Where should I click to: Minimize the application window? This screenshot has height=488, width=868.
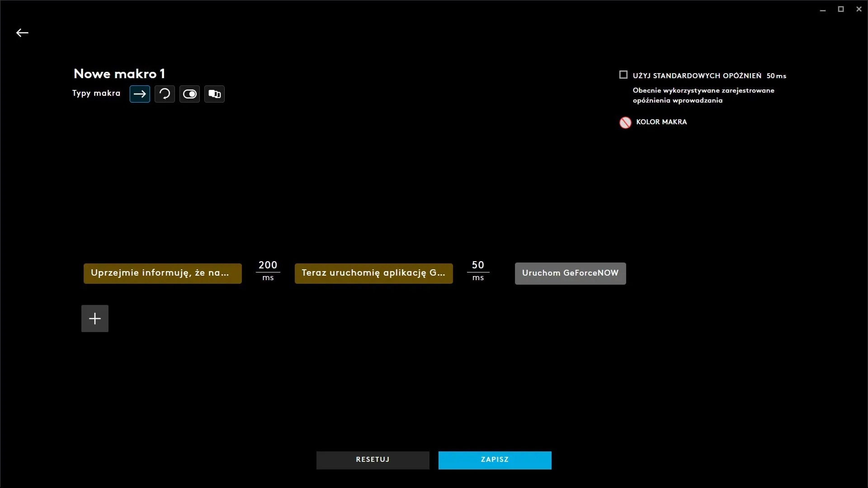823,9
